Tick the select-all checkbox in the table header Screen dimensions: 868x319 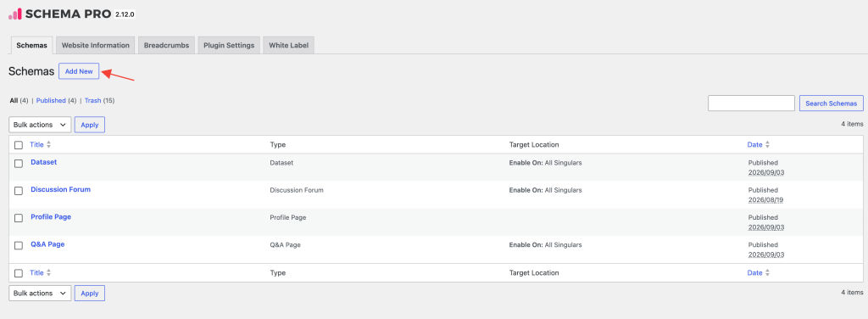click(19, 145)
